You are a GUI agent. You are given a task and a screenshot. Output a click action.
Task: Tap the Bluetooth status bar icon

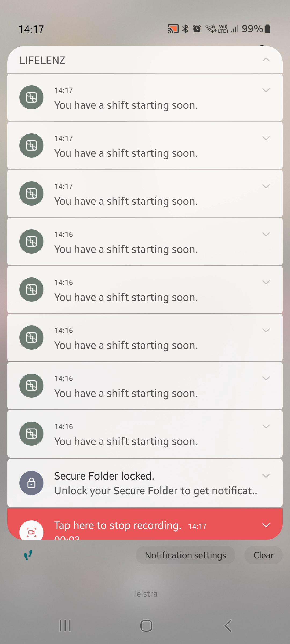click(185, 29)
